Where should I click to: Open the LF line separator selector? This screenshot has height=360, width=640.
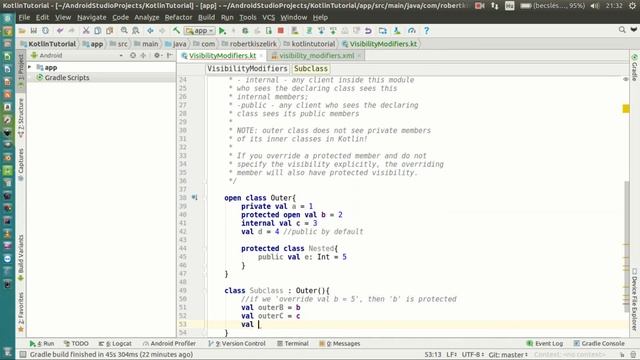click(x=451, y=354)
